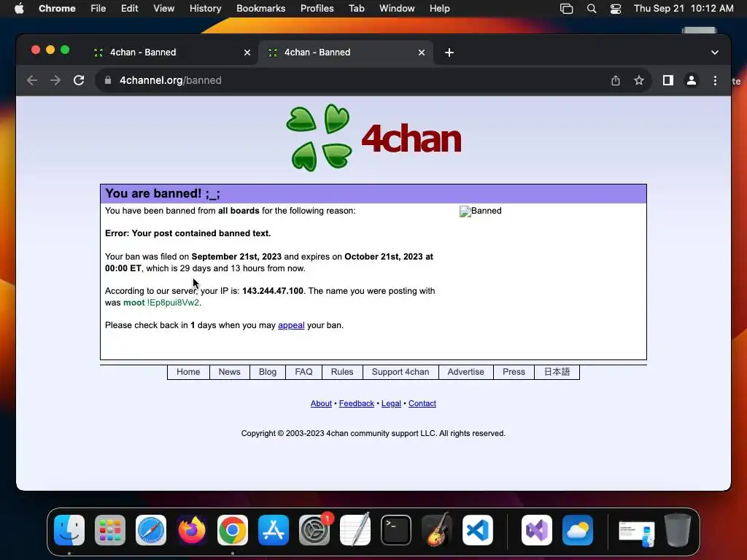Open the File menu

[98, 9]
